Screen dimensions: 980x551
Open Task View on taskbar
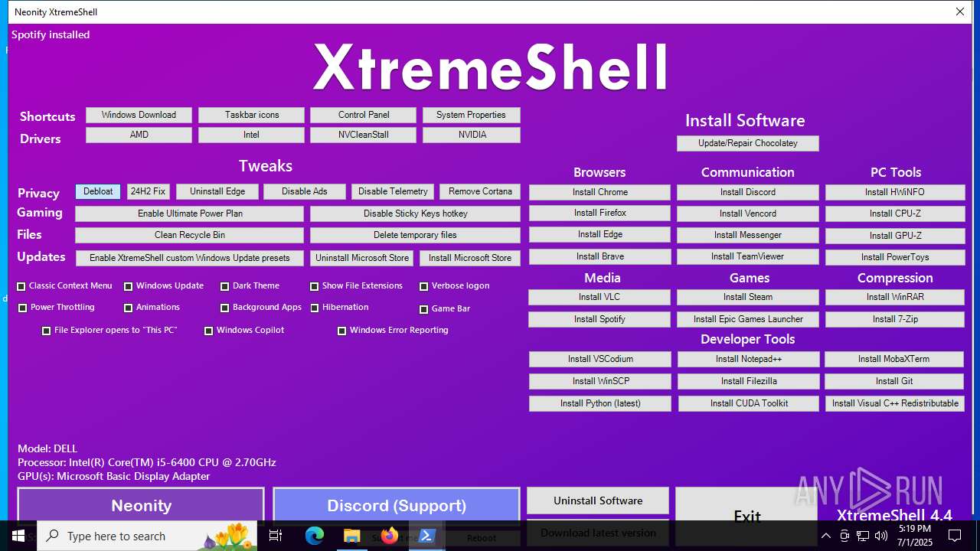pos(276,536)
